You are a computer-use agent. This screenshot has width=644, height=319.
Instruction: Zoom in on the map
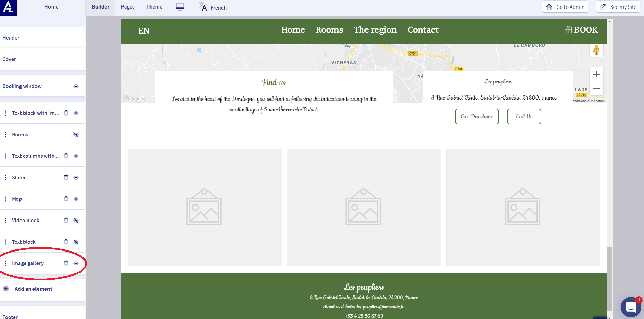click(597, 74)
